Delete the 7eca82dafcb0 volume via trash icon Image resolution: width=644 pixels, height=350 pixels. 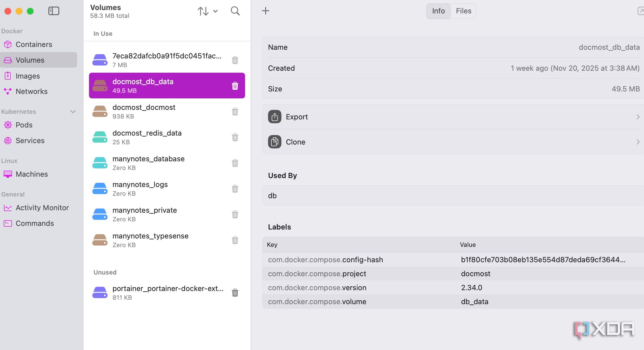[x=235, y=60]
